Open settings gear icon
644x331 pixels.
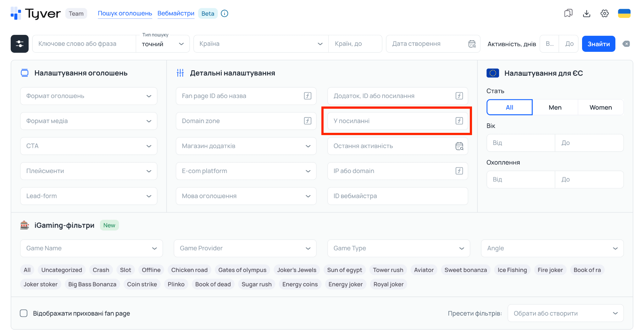coord(604,14)
